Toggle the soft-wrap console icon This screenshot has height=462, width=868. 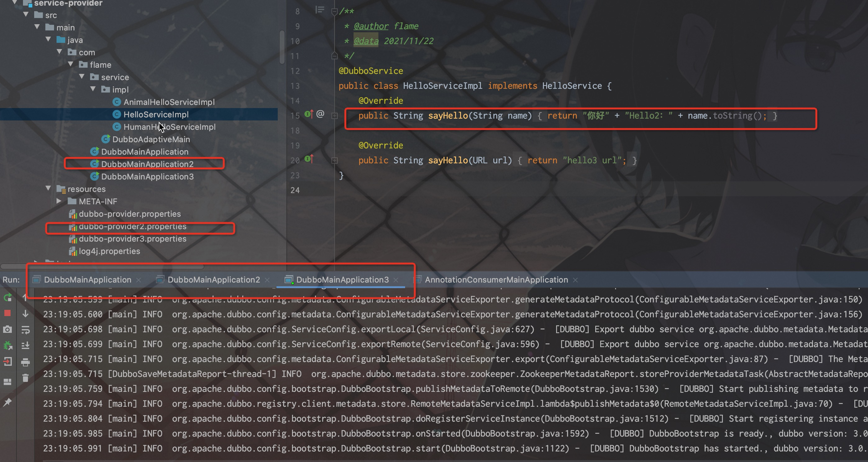[x=25, y=330]
